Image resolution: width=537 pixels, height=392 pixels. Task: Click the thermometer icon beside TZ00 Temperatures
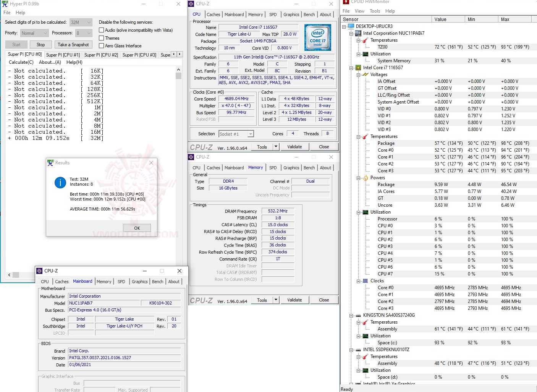click(366, 40)
